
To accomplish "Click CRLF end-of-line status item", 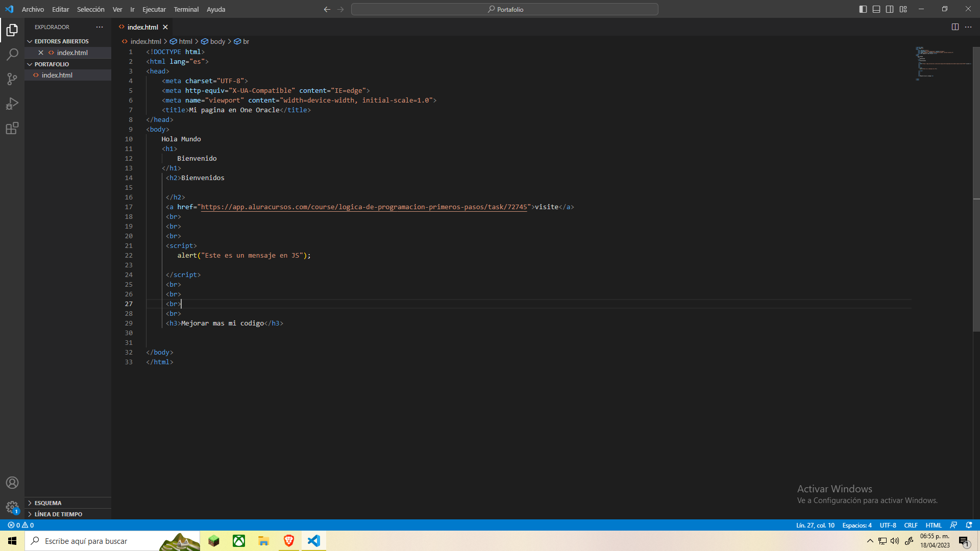I will pyautogui.click(x=911, y=525).
